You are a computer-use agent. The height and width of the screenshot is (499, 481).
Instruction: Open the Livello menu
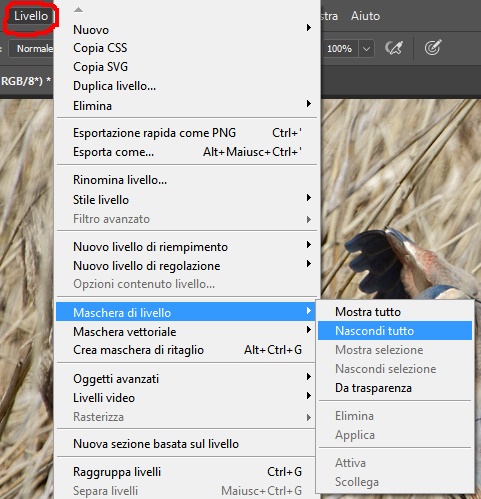[x=31, y=16]
